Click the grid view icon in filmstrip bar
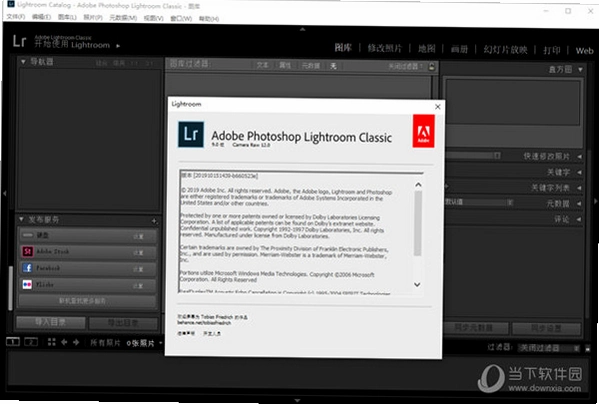The height and width of the screenshot is (404, 599). tap(52, 342)
